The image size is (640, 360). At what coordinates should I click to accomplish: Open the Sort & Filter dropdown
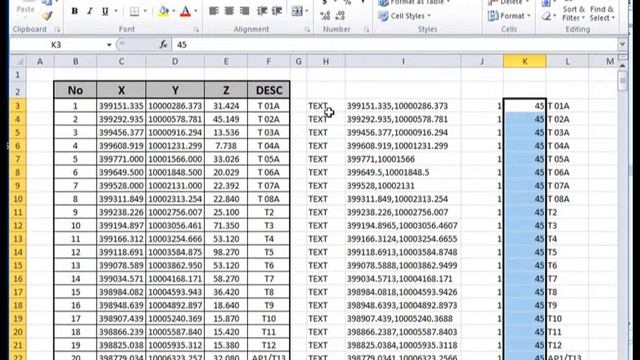[573, 13]
